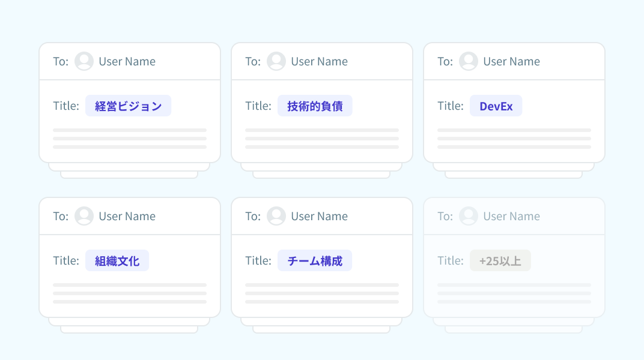The width and height of the screenshot is (644, 360).
Task: Click User Name in the チーム構成 card
Action: pos(319,216)
